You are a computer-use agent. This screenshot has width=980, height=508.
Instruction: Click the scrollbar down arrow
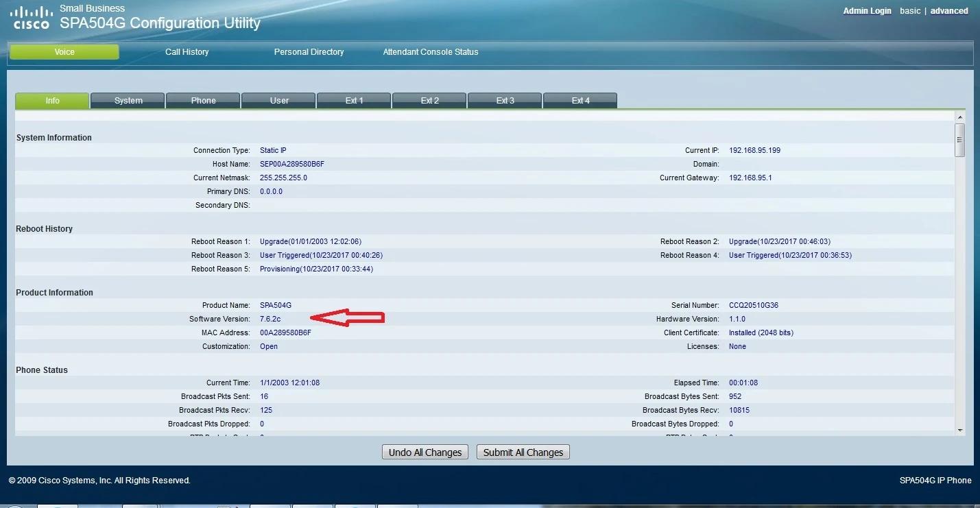(959, 430)
